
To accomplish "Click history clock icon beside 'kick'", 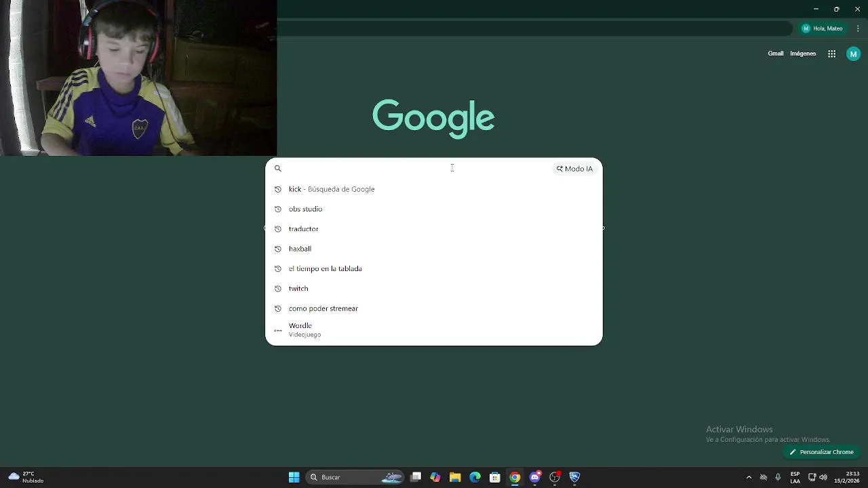I will coord(277,189).
